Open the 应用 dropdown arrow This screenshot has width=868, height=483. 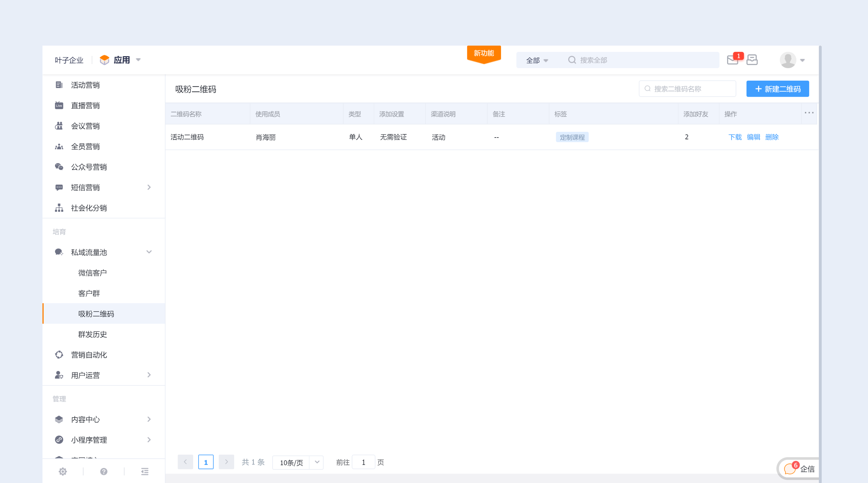click(x=138, y=60)
